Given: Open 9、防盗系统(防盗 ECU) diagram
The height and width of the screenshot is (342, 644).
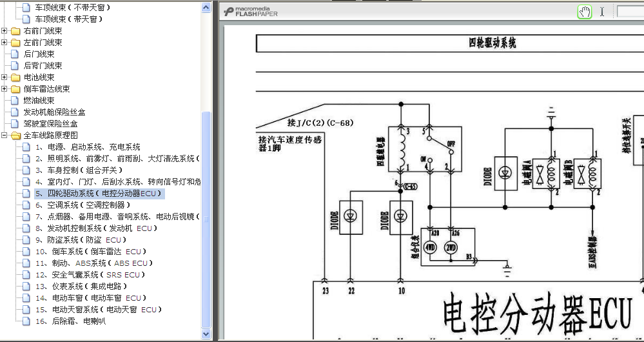Looking at the screenshot, I should click(81, 239).
